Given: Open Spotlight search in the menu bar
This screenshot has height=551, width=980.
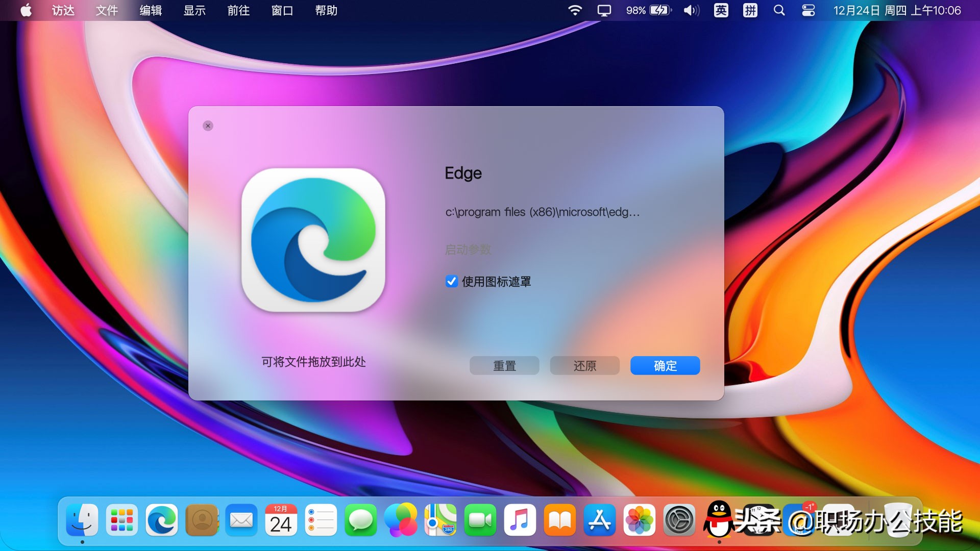Looking at the screenshot, I should pos(778,10).
